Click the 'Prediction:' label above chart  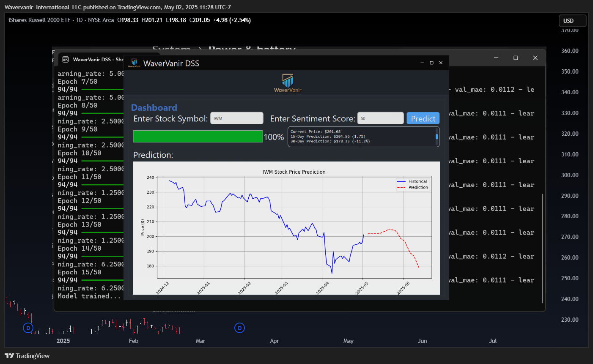click(x=153, y=155)
